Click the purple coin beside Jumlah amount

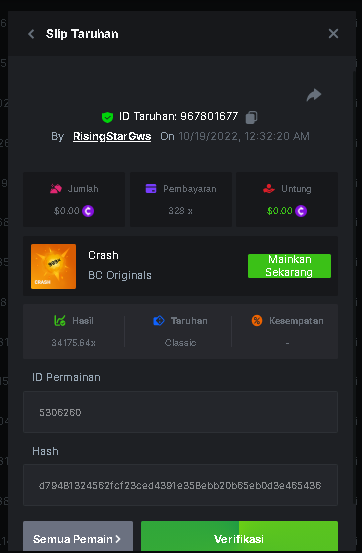point(88,211)
